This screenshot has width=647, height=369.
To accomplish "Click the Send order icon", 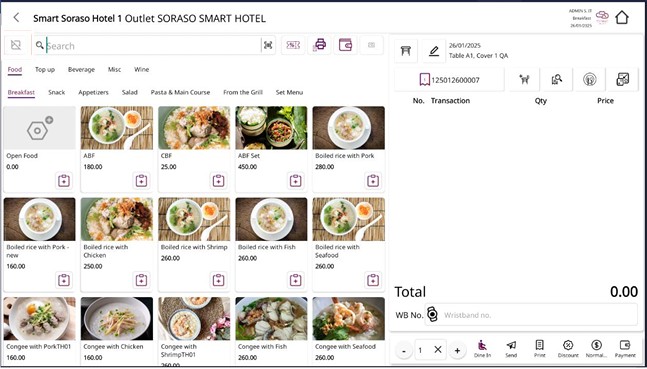I will point(511,349).
